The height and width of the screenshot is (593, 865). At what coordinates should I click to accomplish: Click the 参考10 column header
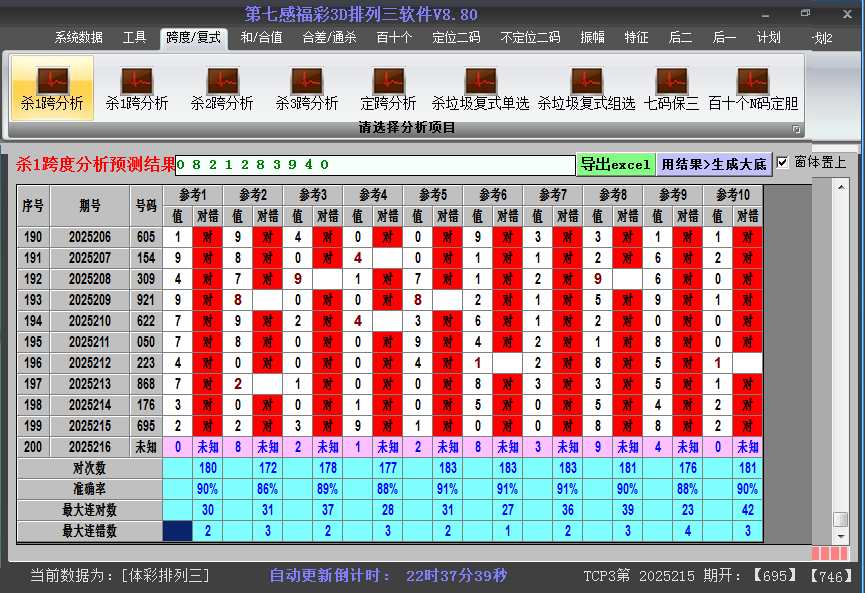733,195
